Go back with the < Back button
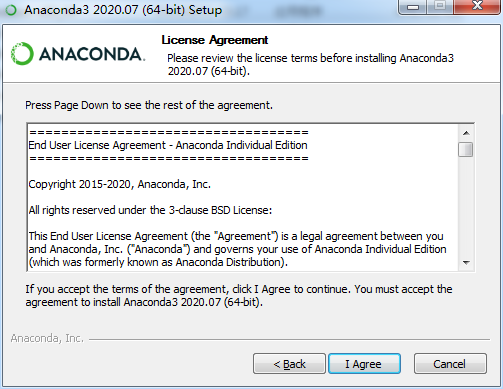The height and width of the screenshot is (389, 503). coord(289,364)
